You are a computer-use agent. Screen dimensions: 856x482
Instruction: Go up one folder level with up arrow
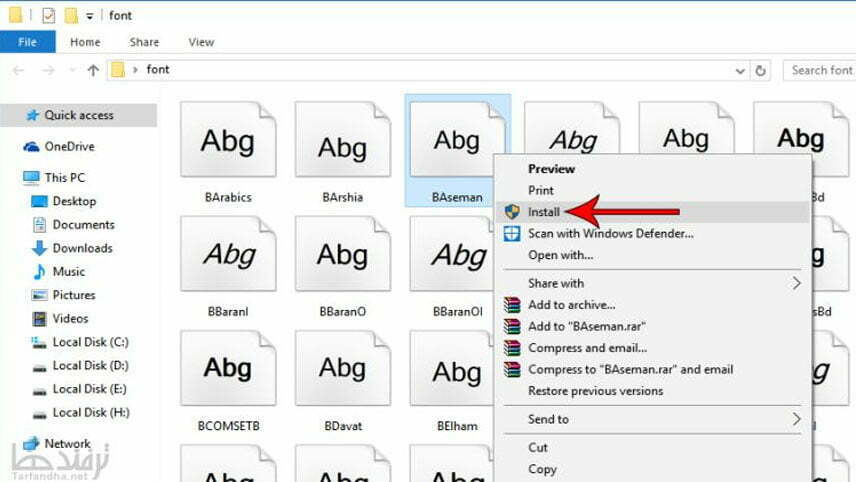[x=93, y=70]
